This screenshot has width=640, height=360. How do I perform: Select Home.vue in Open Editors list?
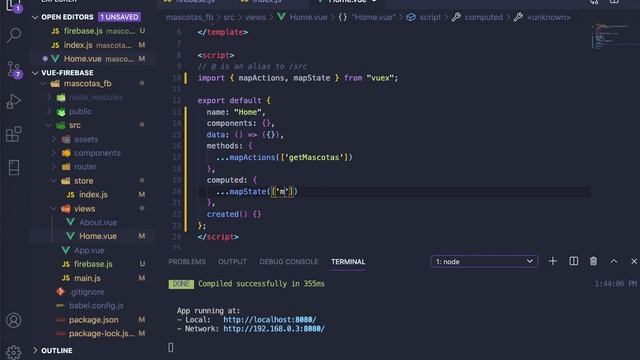click(82, 59)
